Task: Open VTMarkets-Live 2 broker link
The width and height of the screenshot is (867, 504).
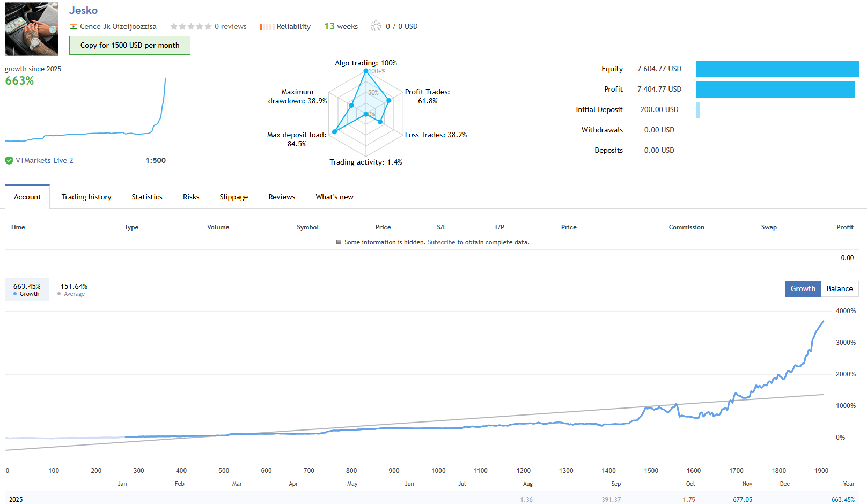Action: [x=45, y=160]
